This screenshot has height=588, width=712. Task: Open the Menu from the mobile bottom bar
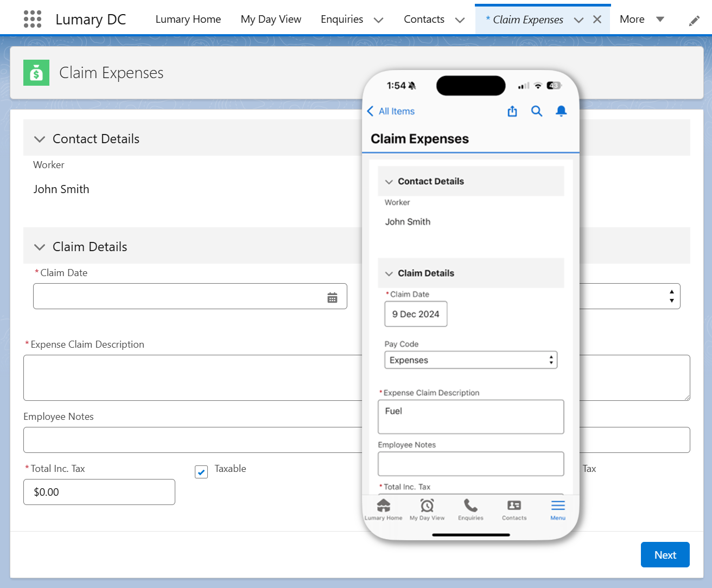click(x=557, y=508)
